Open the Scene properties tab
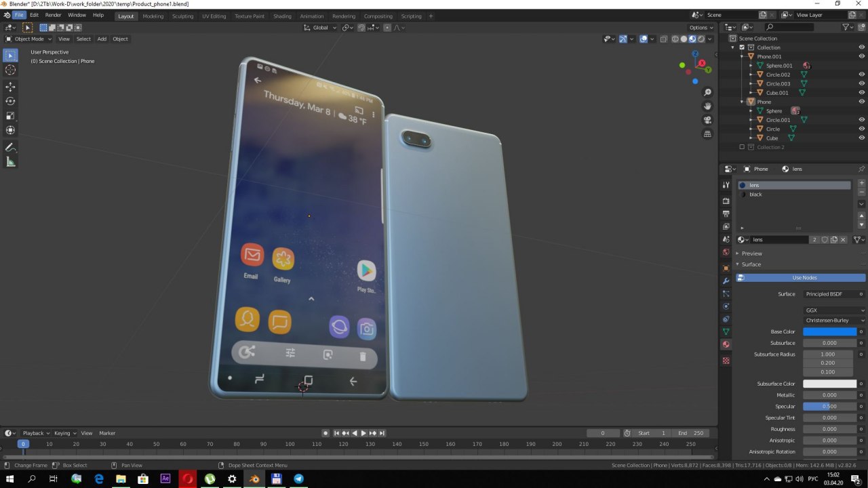The width and height of the screenshot is (868, 488). tap(726, 239)
